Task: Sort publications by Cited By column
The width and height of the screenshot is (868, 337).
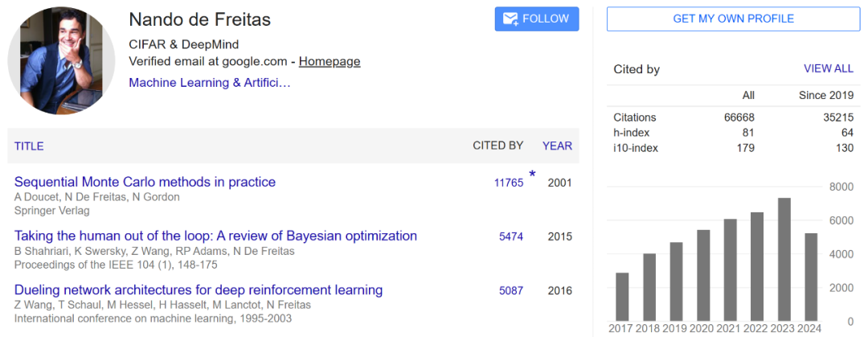Action: click(497, 146)
